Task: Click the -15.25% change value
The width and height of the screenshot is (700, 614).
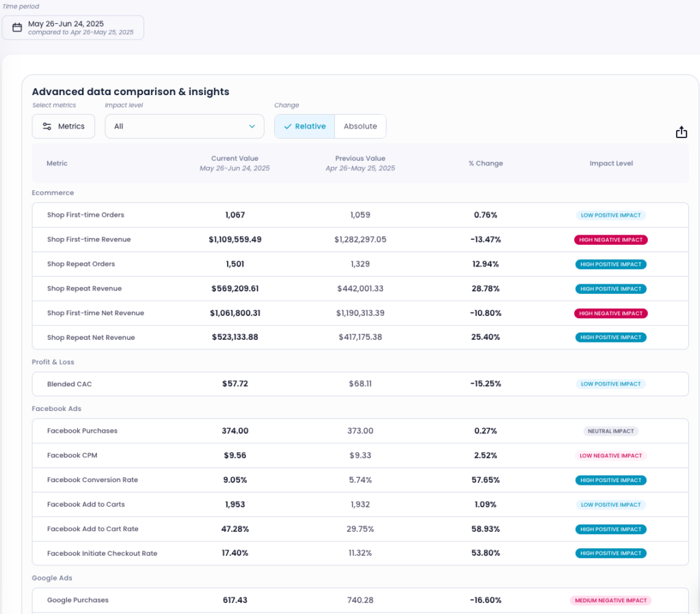Action: click(x=486, y=384)
